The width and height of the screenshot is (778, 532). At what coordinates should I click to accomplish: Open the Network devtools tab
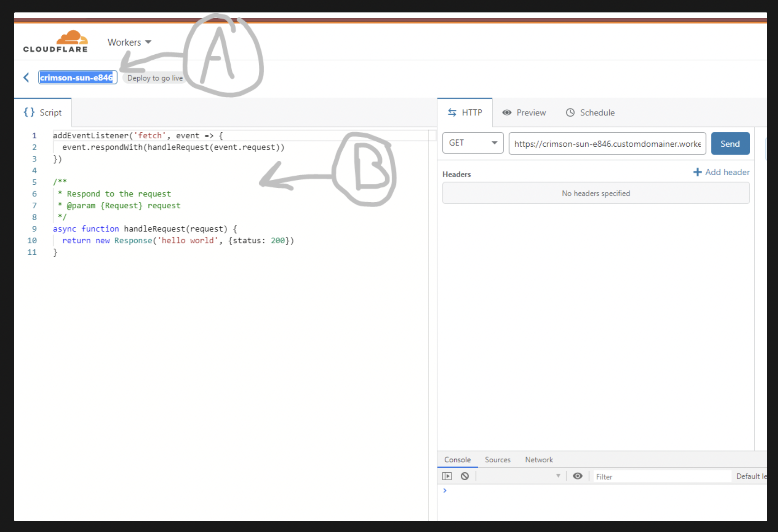click(539, 459)
